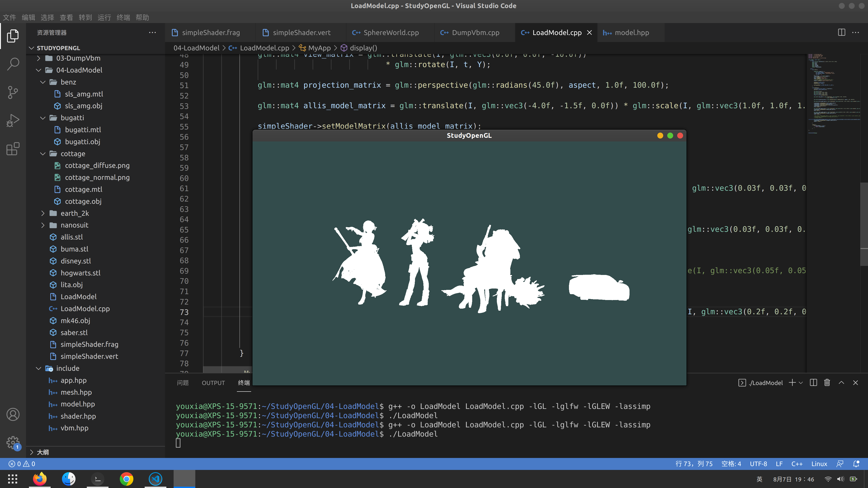868x488 pixels.
Task: Click the errors and warnings status indicator
Action: click(x=22, y=464)
